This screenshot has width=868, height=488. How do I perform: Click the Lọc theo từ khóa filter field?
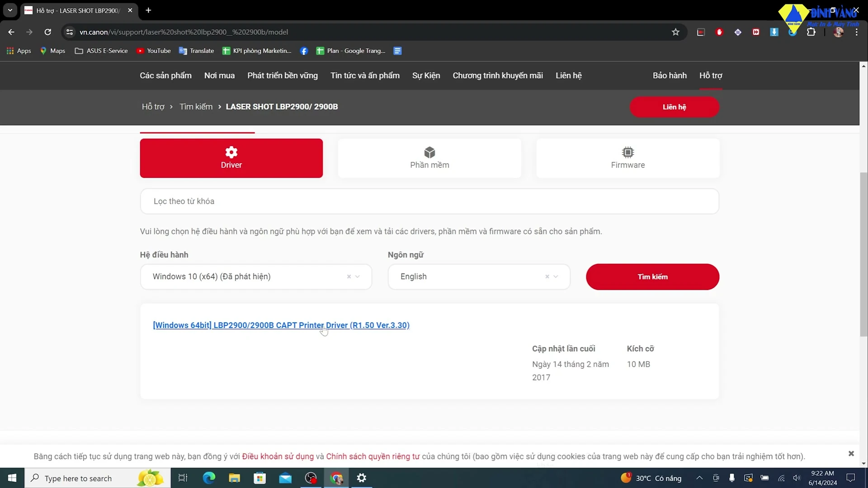pyautogui.click(x=429, y=202)
